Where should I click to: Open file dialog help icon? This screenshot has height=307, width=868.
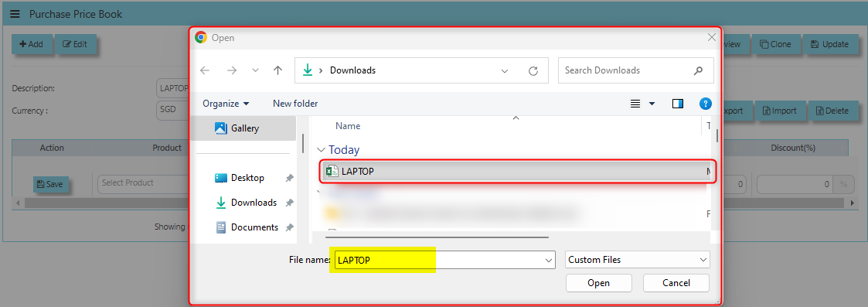click(x=705, y=104)
